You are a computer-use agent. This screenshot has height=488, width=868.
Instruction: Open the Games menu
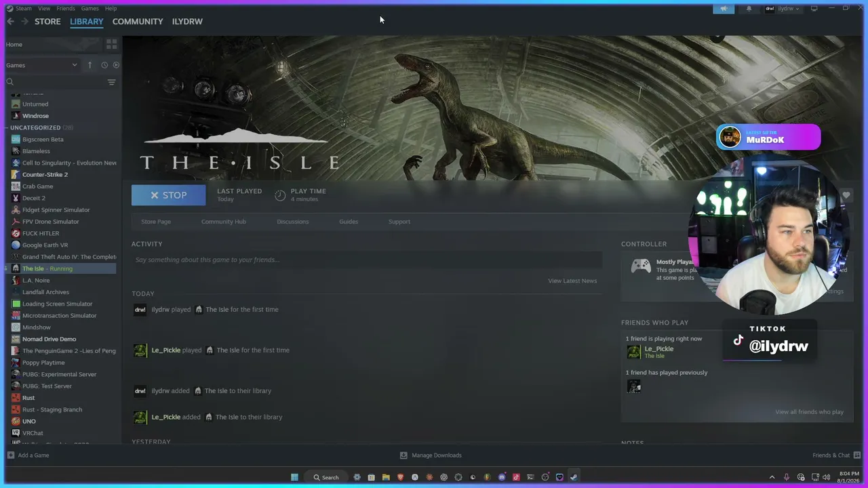(90, 8)
